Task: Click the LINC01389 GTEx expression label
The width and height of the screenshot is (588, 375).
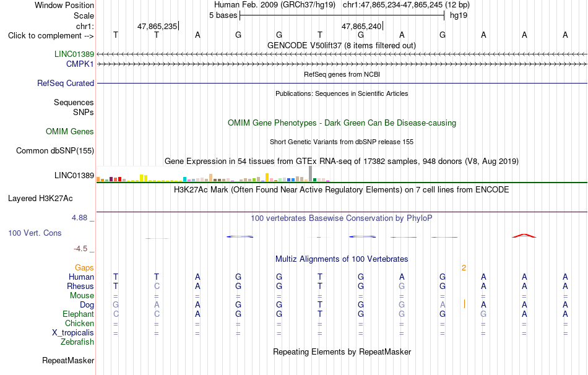Action: pos(74,176)
